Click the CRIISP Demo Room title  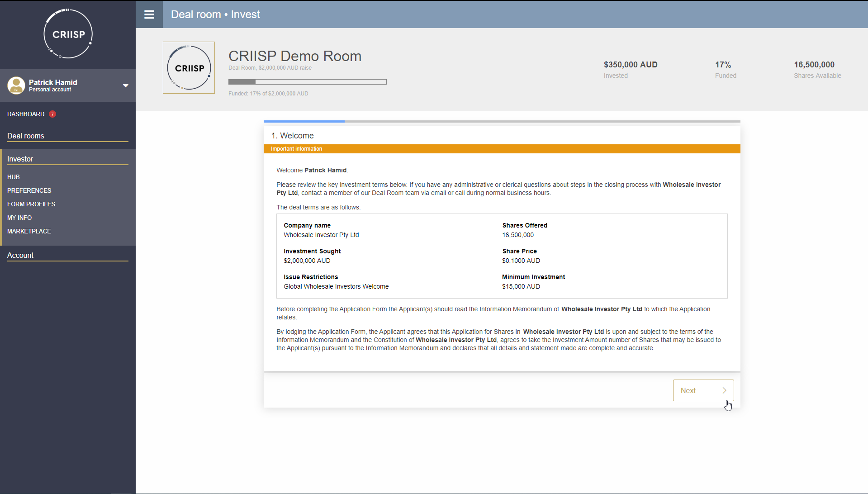tap(295, 56)
